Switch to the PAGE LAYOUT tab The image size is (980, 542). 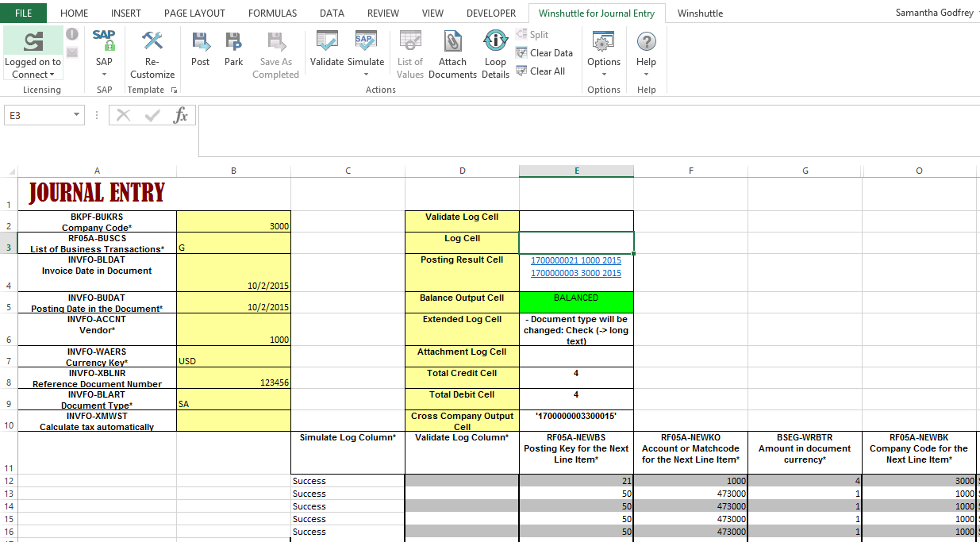(194, 13)
